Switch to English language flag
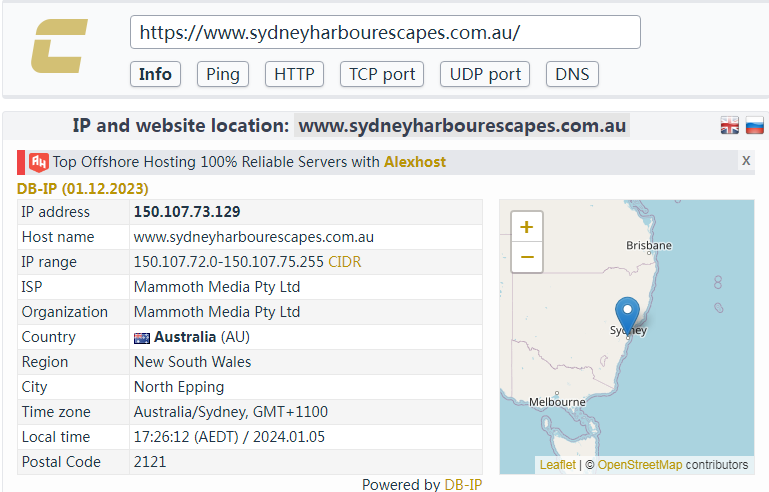This screenshot has height=492, width=769. click(730, 126)
